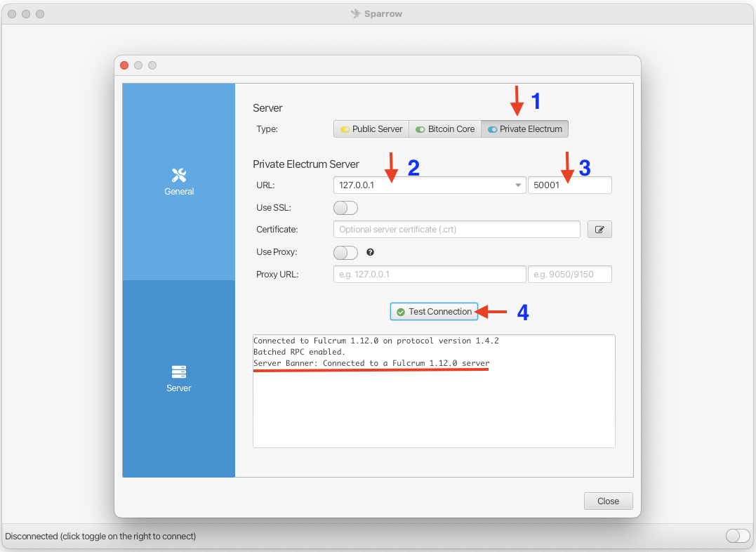This screenshot has width=756, height=552.
Task: Click the Proxy URL host field
Action: click(x=430, y=274)
